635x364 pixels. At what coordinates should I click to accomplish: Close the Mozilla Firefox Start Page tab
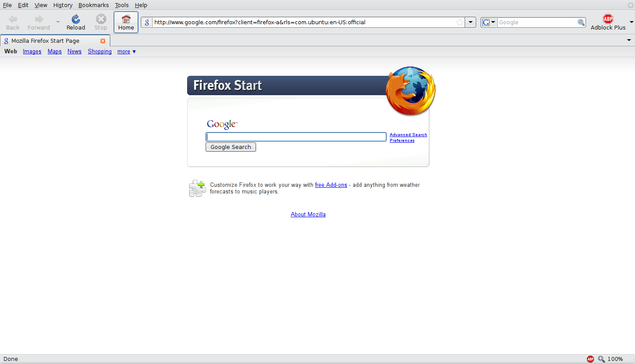click(x=103, y=41)
